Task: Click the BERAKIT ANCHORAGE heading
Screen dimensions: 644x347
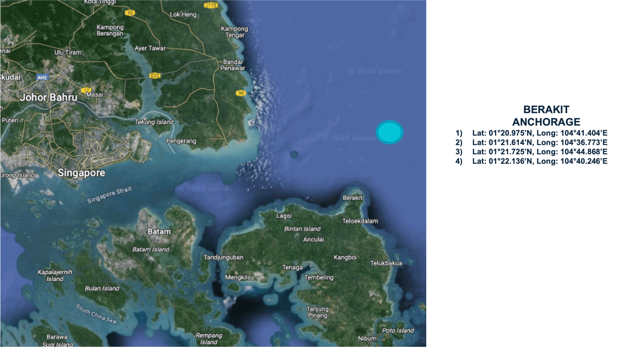Action: pyautogui.click(x=546, y=115)
